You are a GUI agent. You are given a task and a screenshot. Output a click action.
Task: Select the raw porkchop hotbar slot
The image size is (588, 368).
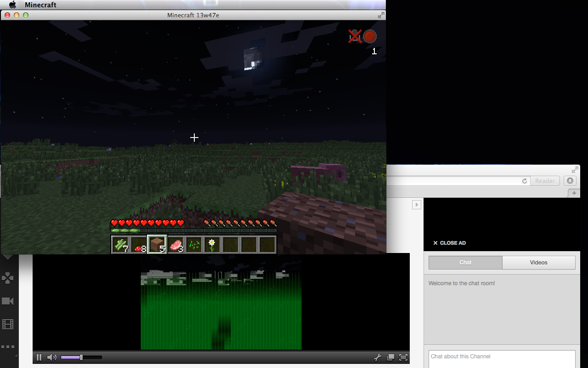175,245
